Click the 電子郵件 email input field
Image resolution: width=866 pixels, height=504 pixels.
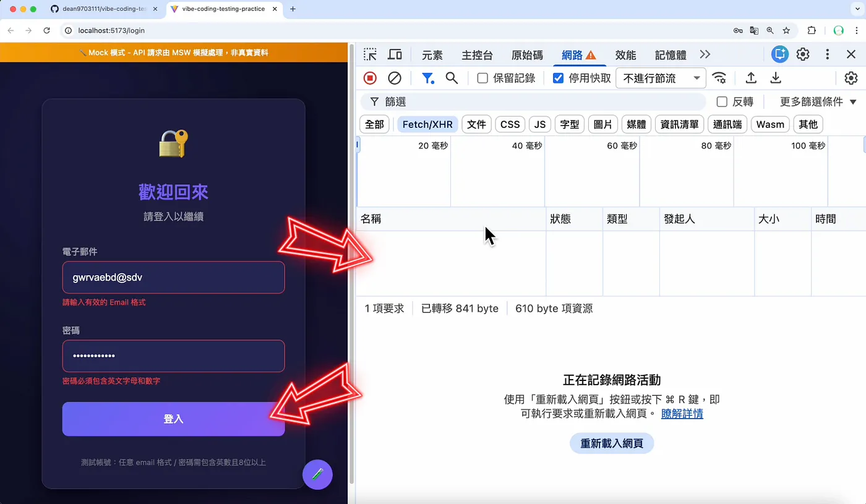pyautogui.click(x=173, y=278)
